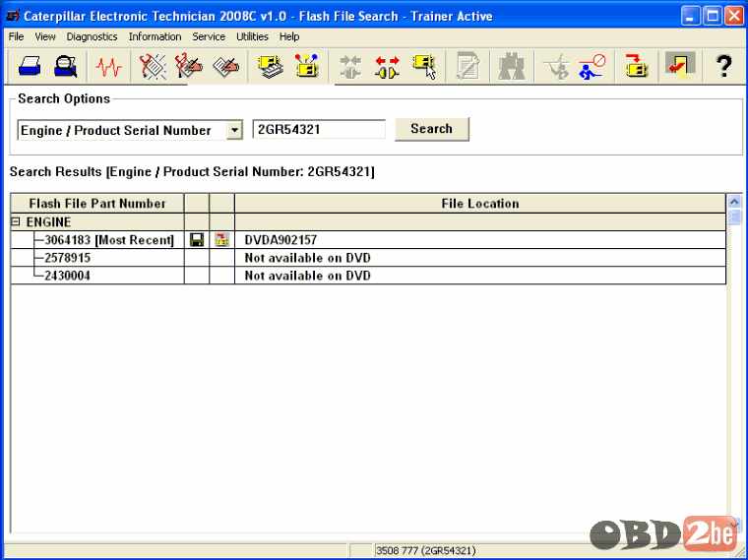Click the question mark Help icon
Image resolution: width=748 pixels, height=560 pixels.
tap(723, 66)
